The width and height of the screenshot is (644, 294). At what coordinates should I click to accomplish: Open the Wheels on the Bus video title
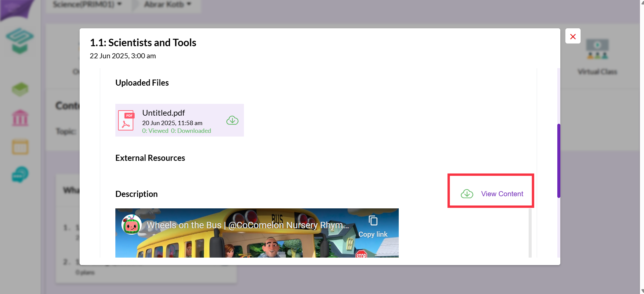pyautogui.click(x=248, y=225)
